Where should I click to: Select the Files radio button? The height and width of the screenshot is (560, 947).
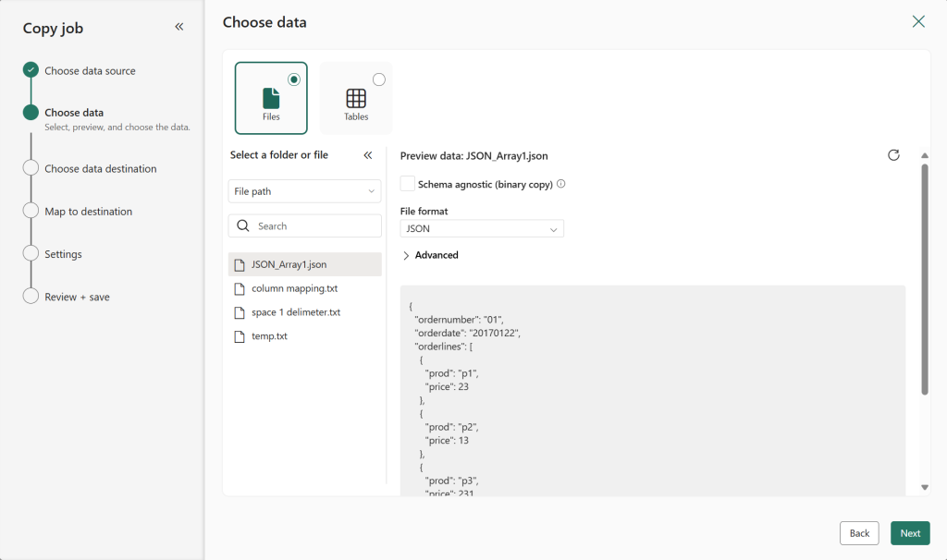pos(295,79)
